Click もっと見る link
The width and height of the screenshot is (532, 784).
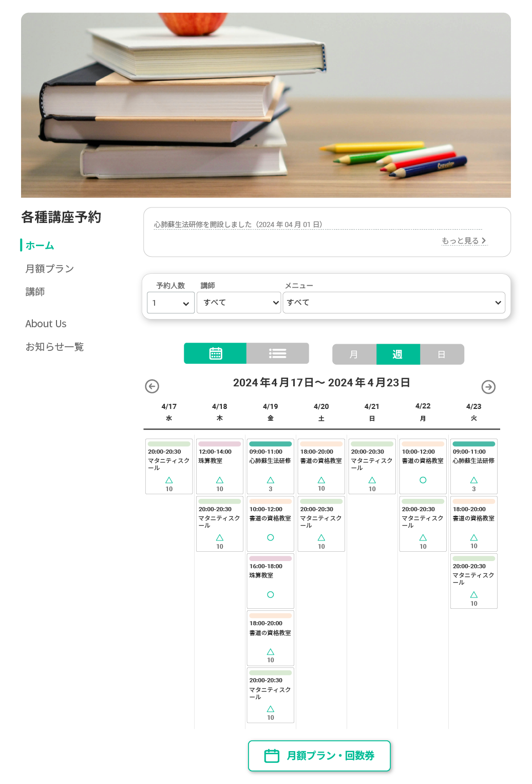[464, 240]
